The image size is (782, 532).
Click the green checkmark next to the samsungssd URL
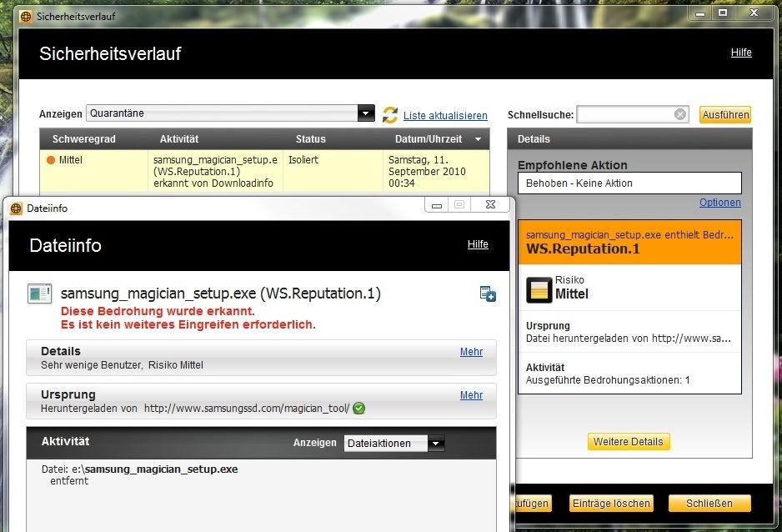[x=358, y=409]
